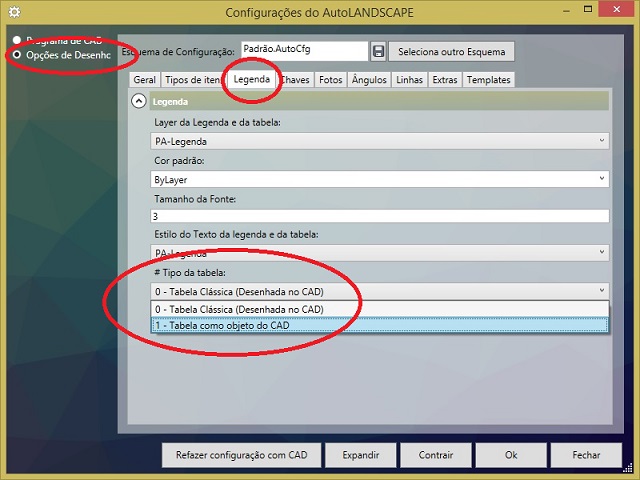Select the Programa de CAD radio button
This screenshot has height=480, width=640.
click(x=15, y=40)
